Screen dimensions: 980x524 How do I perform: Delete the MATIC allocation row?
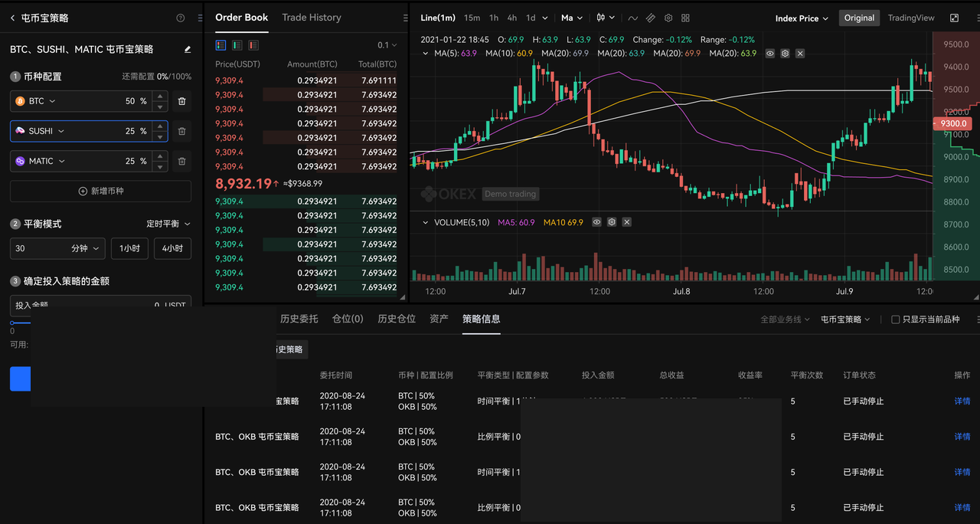(181, 161)
